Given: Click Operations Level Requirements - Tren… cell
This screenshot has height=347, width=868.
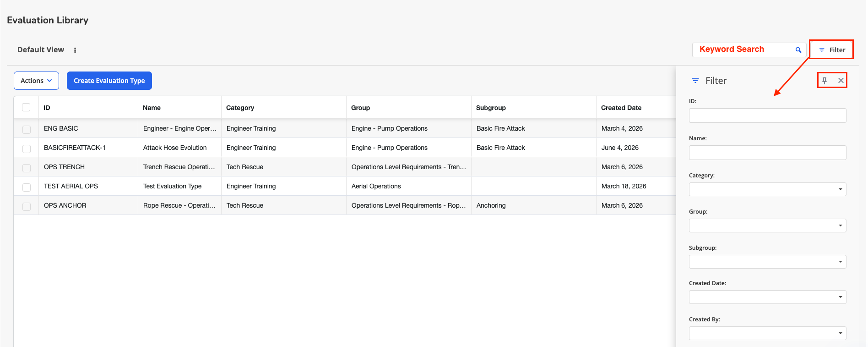Looking at the screenshot, I should [408, 167].
